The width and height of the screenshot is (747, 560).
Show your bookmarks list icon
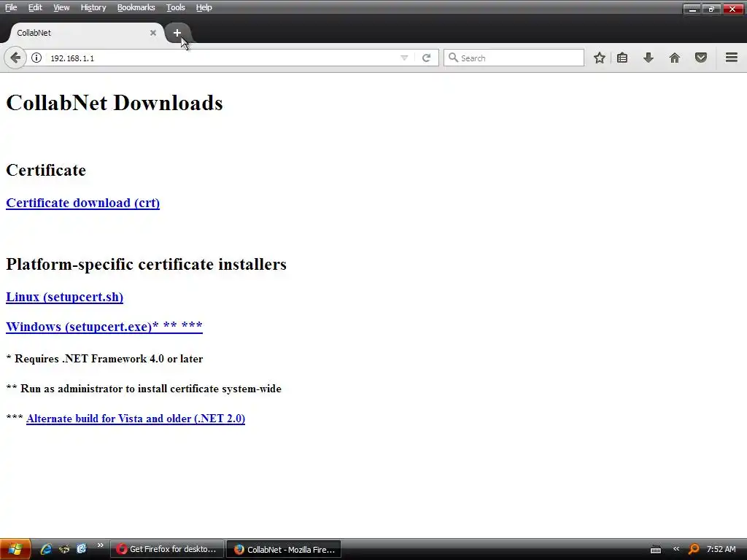[622, 58]
